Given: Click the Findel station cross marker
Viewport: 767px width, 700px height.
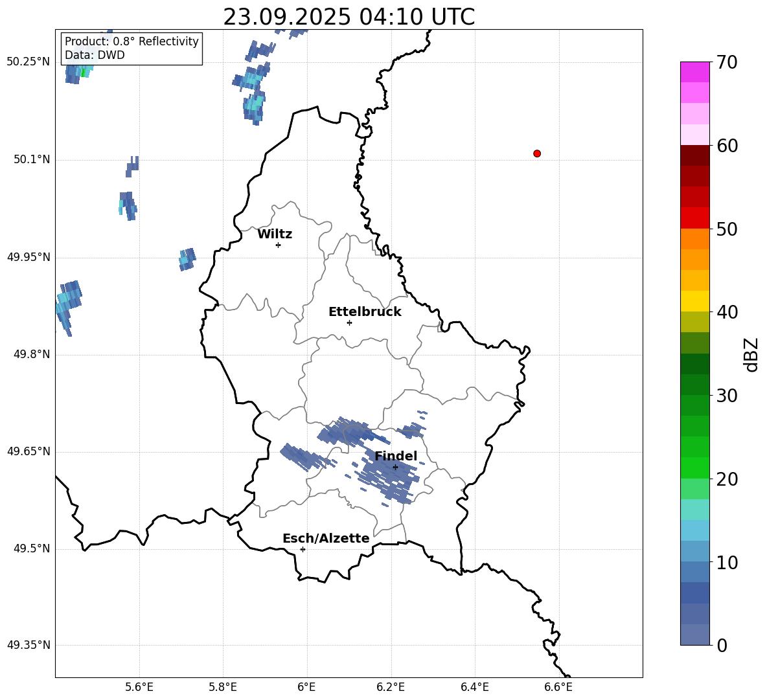Looking at the screenshot, I should [x=395, y=468].
